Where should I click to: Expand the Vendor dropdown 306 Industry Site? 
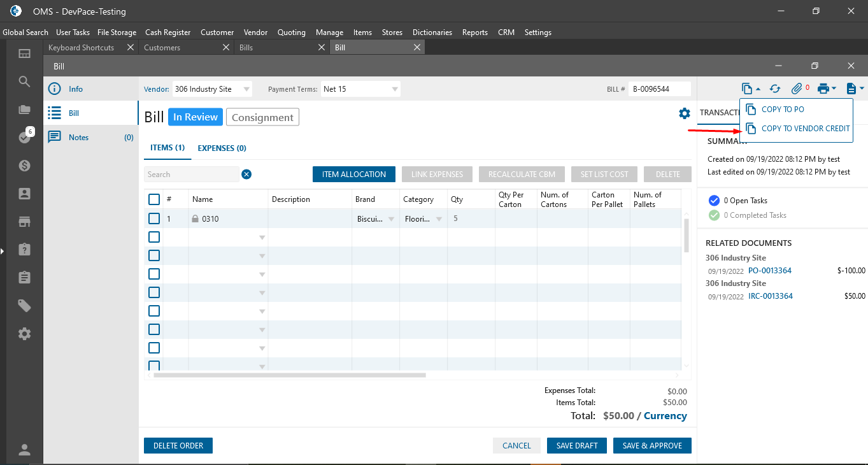(x=246, y=89)
